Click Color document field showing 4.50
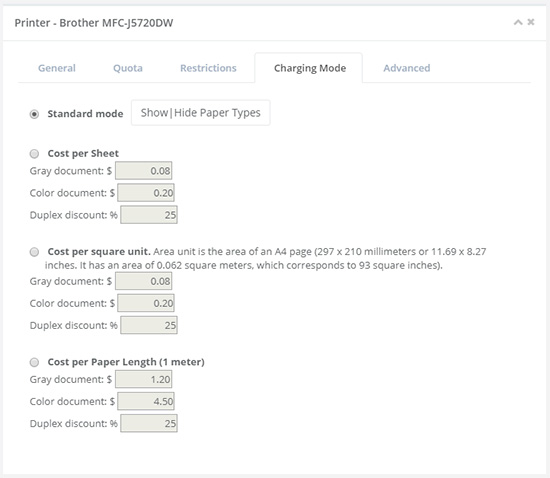Screen dimensions: 550x478 146,402
